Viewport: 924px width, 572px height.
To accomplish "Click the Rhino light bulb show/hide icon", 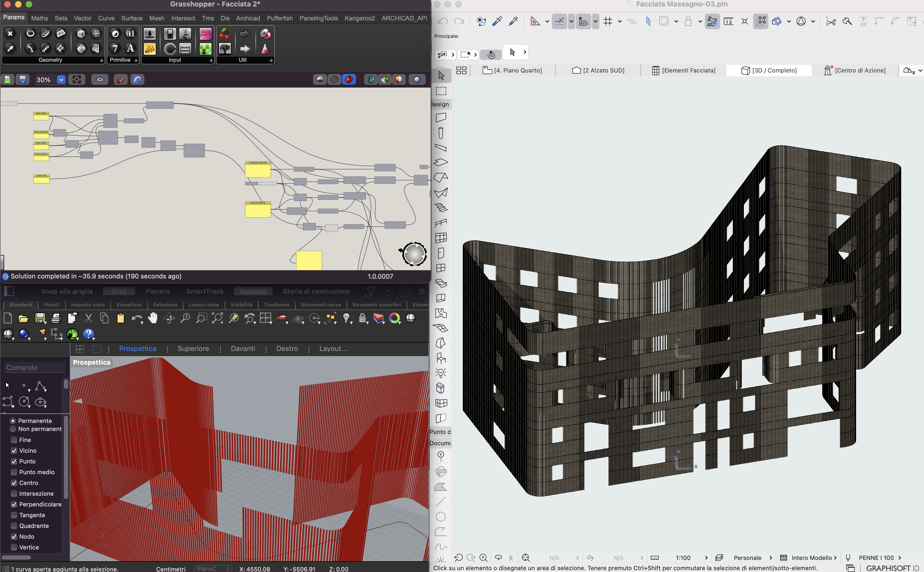I will point(346,318).
